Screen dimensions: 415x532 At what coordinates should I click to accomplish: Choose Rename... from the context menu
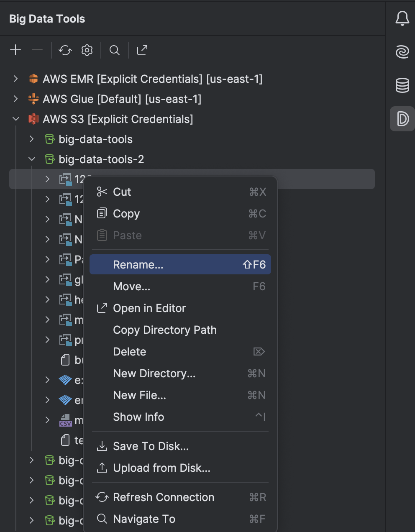tap(180, 264)
